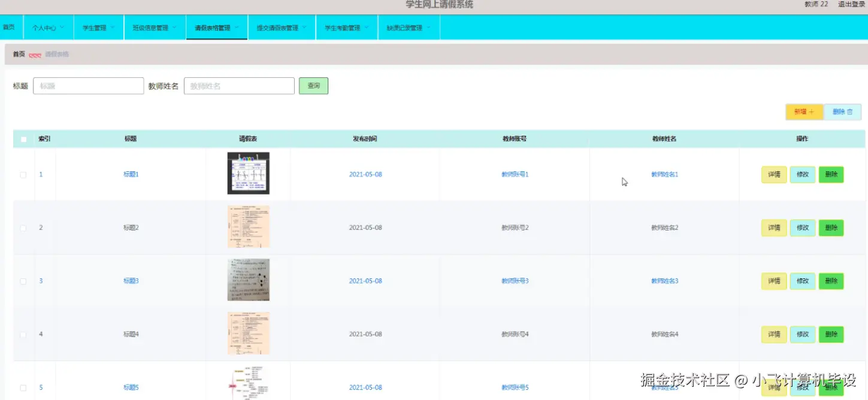
Task: Click the 教师账号2 cell
Action: coord(515,228)
